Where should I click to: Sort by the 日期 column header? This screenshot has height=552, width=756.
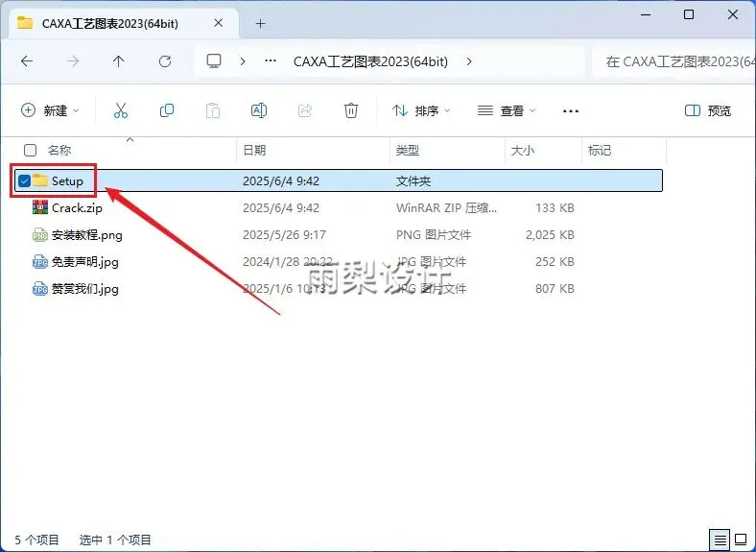[254, 150]
